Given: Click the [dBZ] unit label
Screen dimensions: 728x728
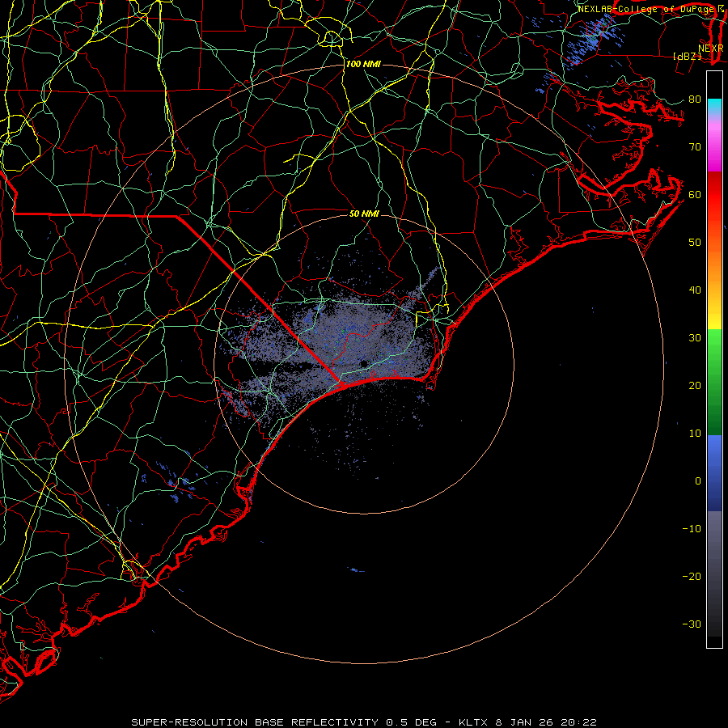Looking at the screenshot, I should pos(687,56).
